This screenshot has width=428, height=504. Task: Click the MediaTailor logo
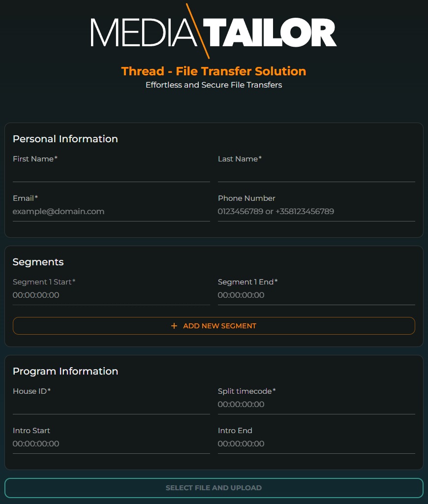click(x=214, y=31)
